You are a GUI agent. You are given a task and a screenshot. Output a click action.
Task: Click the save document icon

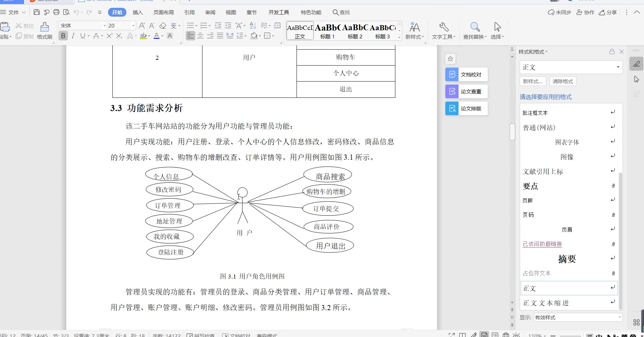(37, 12)
